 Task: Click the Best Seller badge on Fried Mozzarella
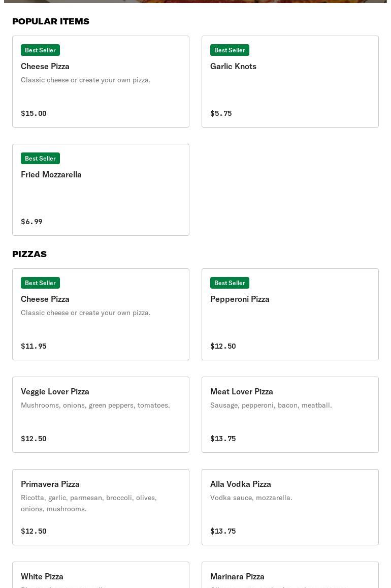coord(40,159)
